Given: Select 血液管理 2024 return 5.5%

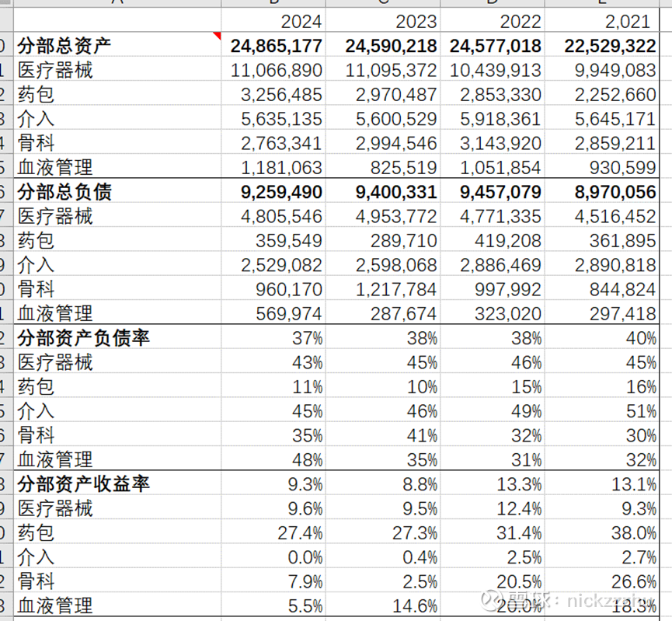Looking at the screenshot, I should (x=273, y=605).
